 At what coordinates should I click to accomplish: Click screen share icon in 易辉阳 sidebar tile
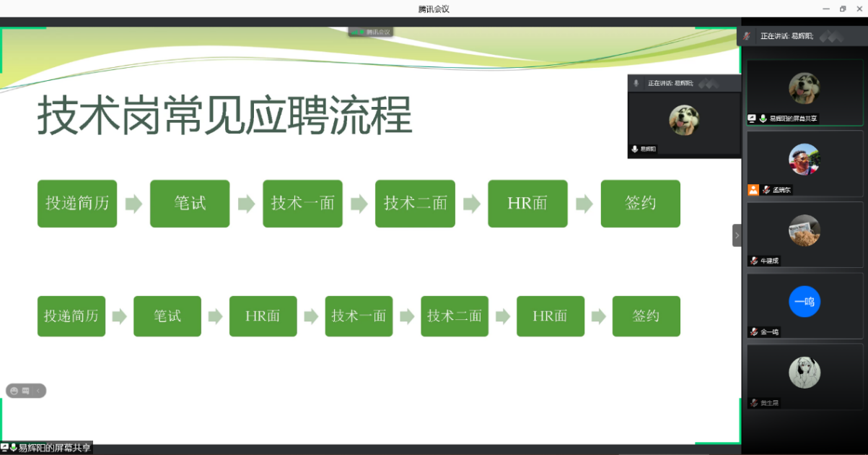752,118
